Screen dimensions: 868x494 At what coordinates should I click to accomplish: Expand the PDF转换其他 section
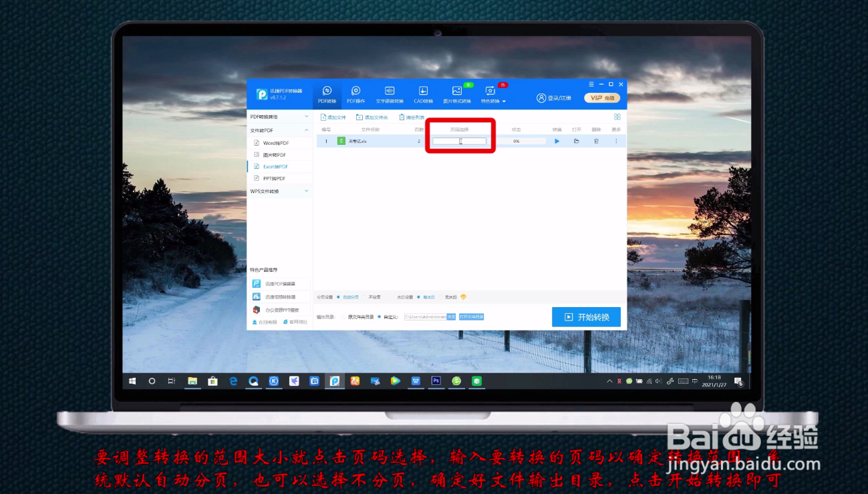pyautogui.click(x=280, y=117)
